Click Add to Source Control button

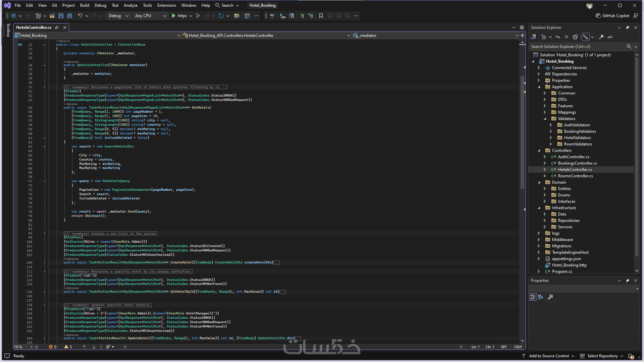[x=549, y=356]
